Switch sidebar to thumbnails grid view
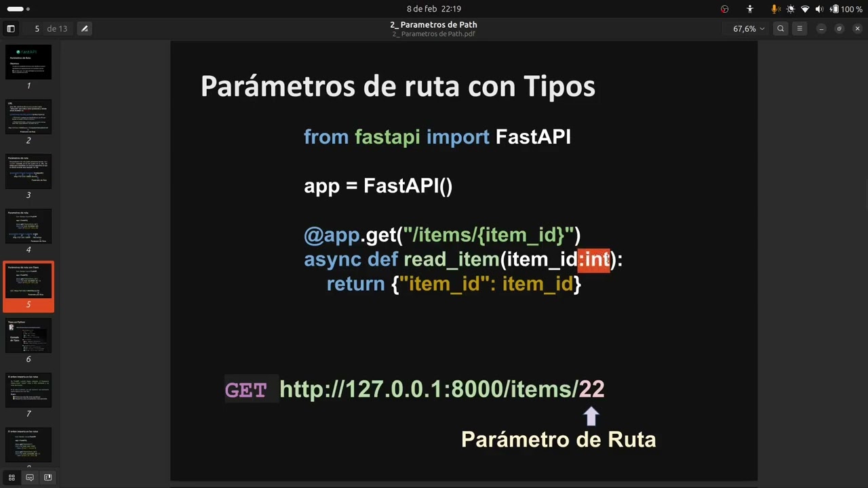 12,477
